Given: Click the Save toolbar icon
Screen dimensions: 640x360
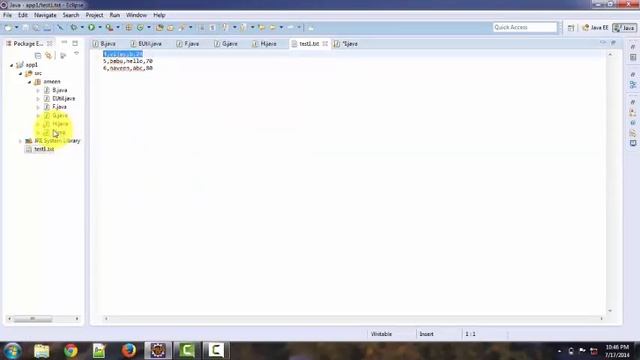Looking at the screenshot, I should (x=25, y=28).
